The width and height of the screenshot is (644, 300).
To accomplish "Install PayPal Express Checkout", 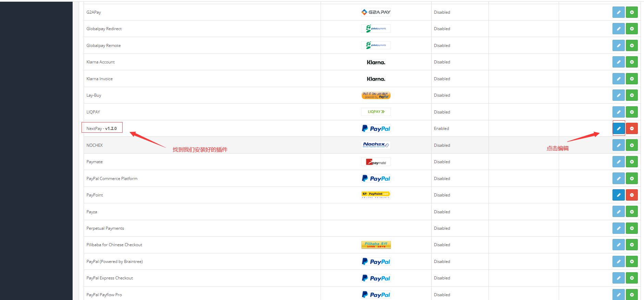I will (632, 278).
